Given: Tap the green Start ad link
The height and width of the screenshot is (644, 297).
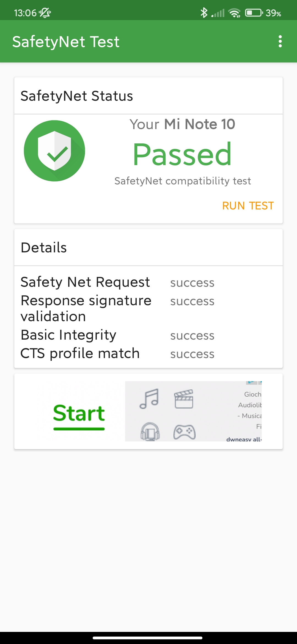Looking at the screenshot, I should click(79, 414).
